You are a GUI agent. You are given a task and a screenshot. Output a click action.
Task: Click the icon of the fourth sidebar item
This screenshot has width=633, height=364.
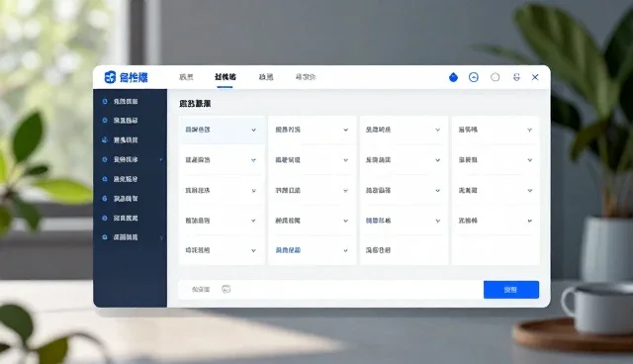coord(105,159)
